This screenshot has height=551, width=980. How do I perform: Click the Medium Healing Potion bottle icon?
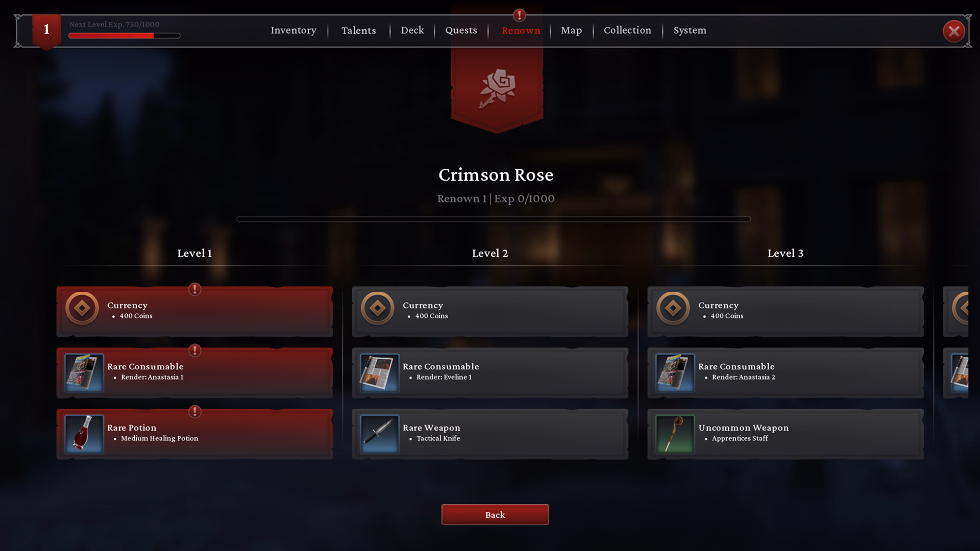84,434
